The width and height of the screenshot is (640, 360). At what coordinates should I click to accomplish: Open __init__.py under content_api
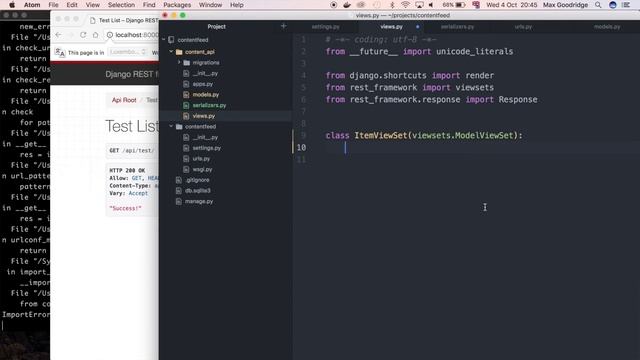[x=205, y=73]
